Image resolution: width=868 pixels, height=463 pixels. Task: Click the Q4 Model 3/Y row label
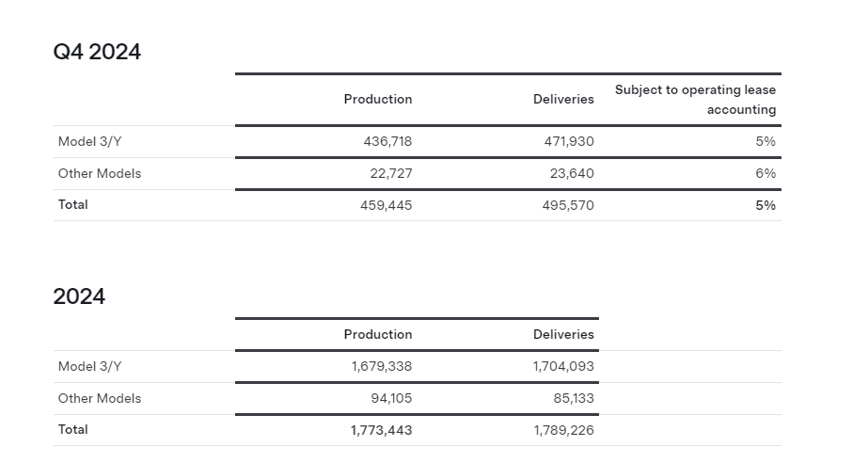click(x=89, y=142)
